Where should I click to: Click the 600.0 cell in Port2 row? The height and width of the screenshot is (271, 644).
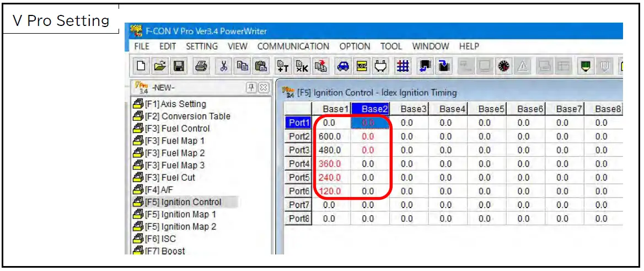click(x=331, y=136)
